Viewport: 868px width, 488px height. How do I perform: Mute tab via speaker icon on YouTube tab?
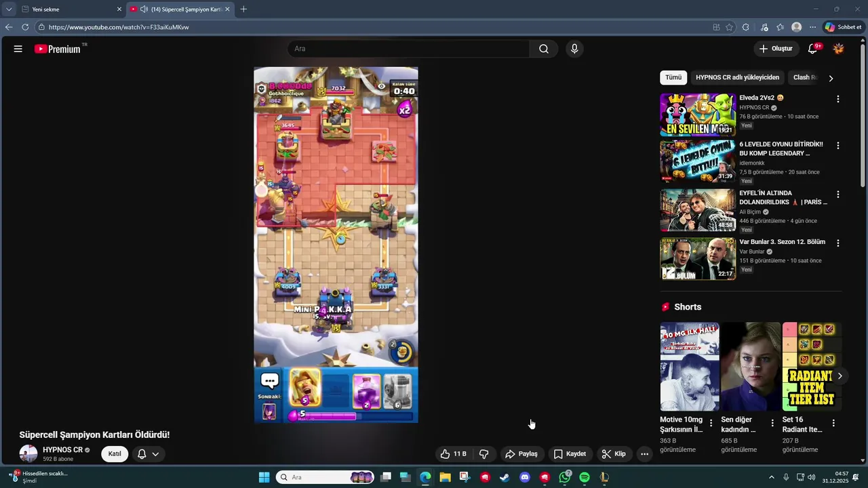[x=144, y=9]
